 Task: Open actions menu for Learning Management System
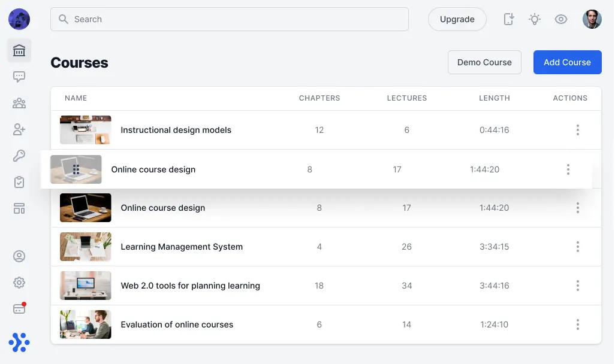[578, 247]
